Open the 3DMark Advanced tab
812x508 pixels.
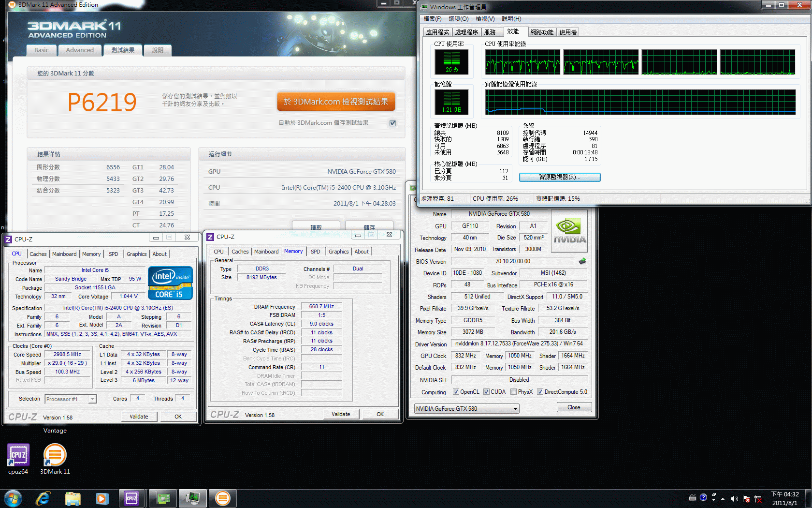click(80, 50)
